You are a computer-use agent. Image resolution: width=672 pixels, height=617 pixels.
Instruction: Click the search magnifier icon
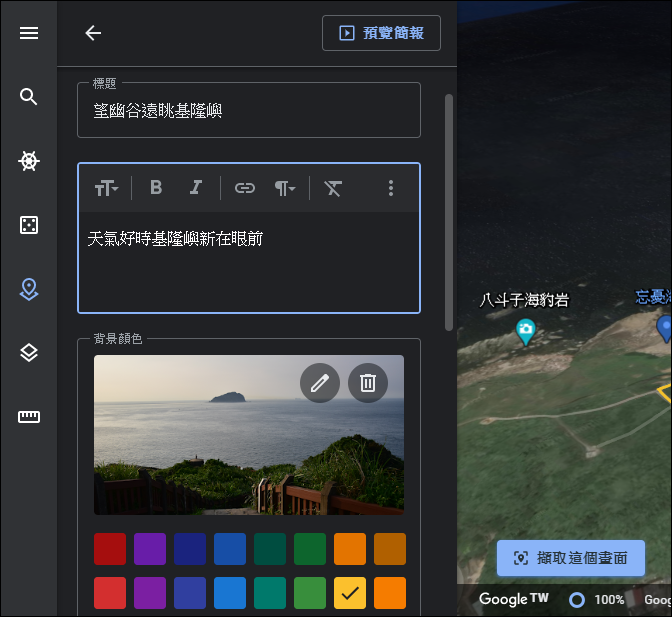coord(29,97)
